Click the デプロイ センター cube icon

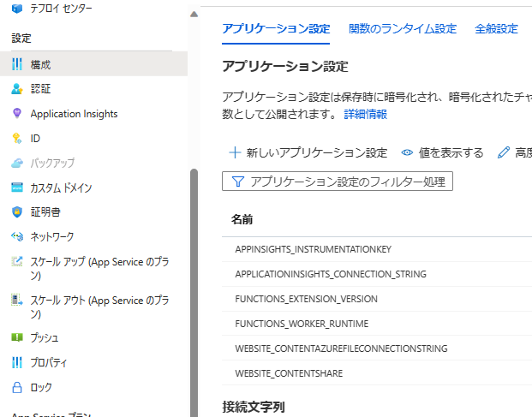coord(17,9)
